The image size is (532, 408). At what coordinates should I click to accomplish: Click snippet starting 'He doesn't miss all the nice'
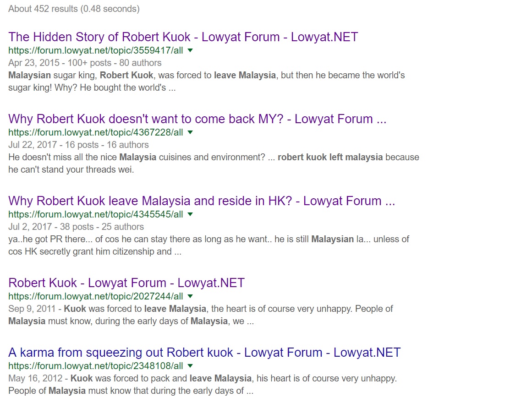click(214, 163)
